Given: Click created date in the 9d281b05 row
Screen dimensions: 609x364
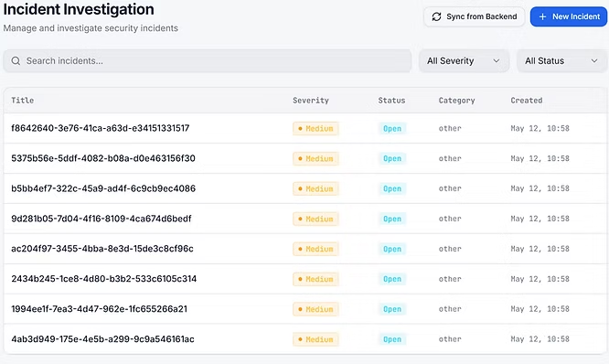Looking at the screenshot, I should [540, 219].
